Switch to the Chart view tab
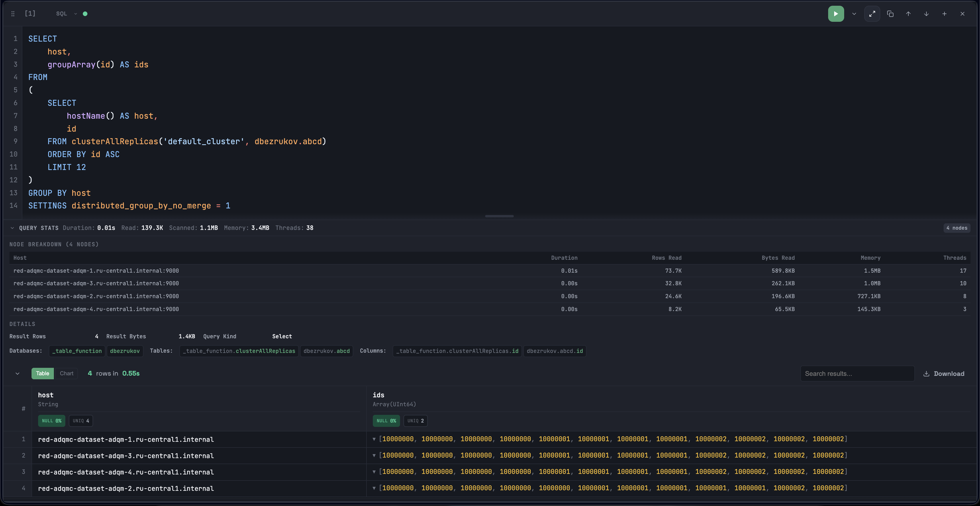Viewport: 980px width, 506px height. click(x=66, y=374)
